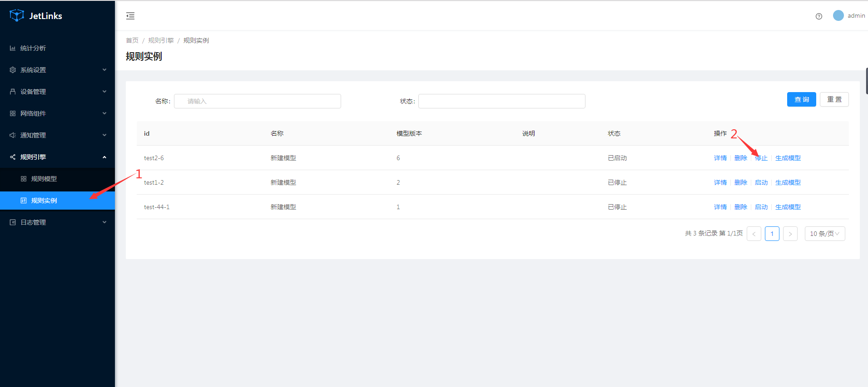Viewport: 868px width, 387px height.
Task: Click the next page arrow in pagination
Action: pyautogui.click(x=790, y=234)
